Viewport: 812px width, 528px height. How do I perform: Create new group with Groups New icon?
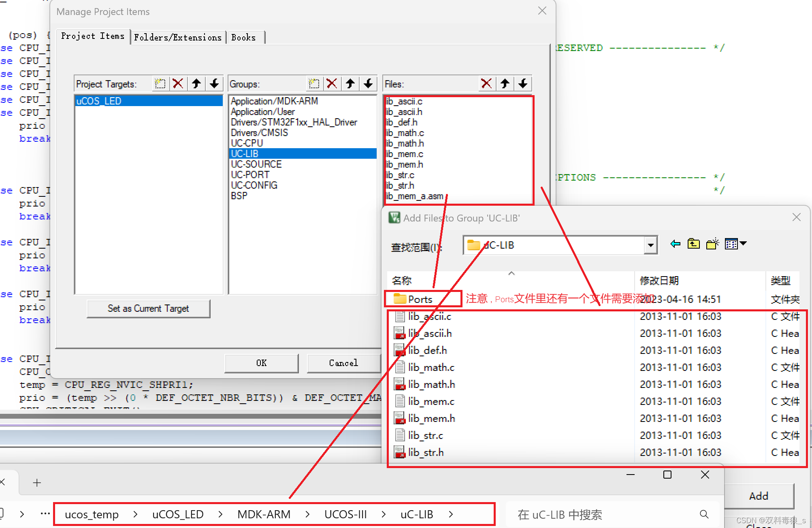[x=314, y=84]
